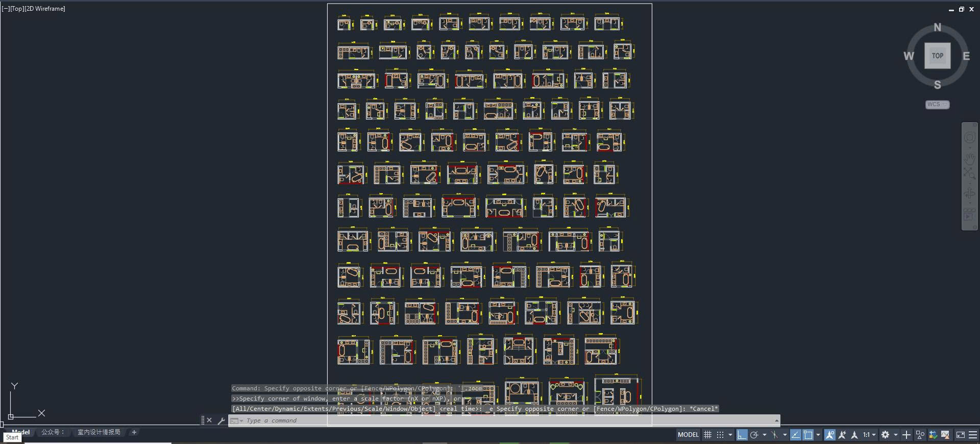Screen dimensions: 980x444
Task: Click the S compass direction on ViewCube
Action: point(937,85)
